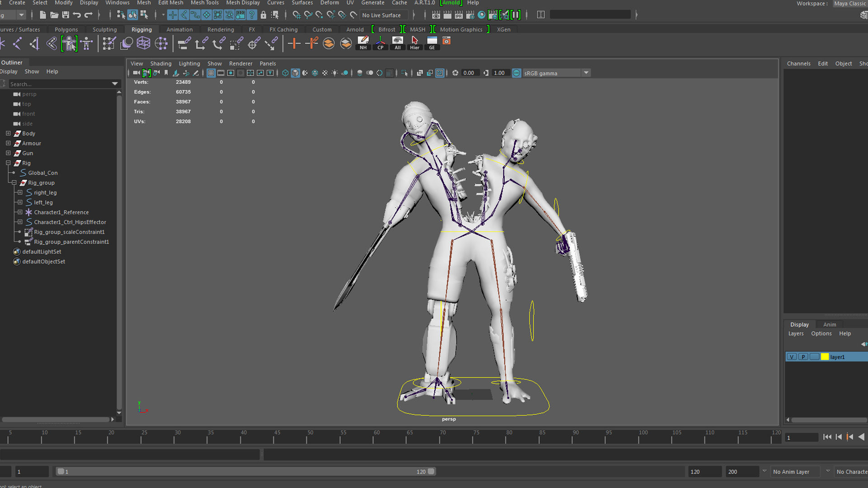This screenshot has height=488, width=868.
Task: Open Options menu in layer editor
Action: (x=821, y=333)
